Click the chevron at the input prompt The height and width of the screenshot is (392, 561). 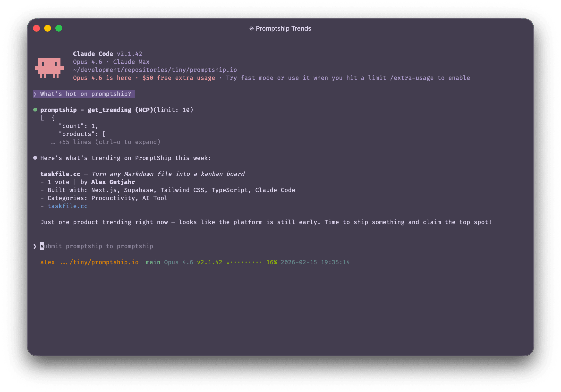(35, 246)
